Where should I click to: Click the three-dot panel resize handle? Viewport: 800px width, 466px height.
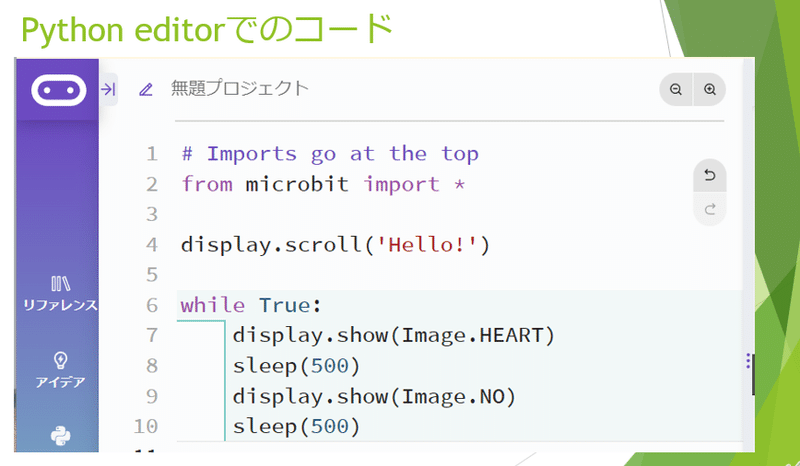[x=748, y=360]
